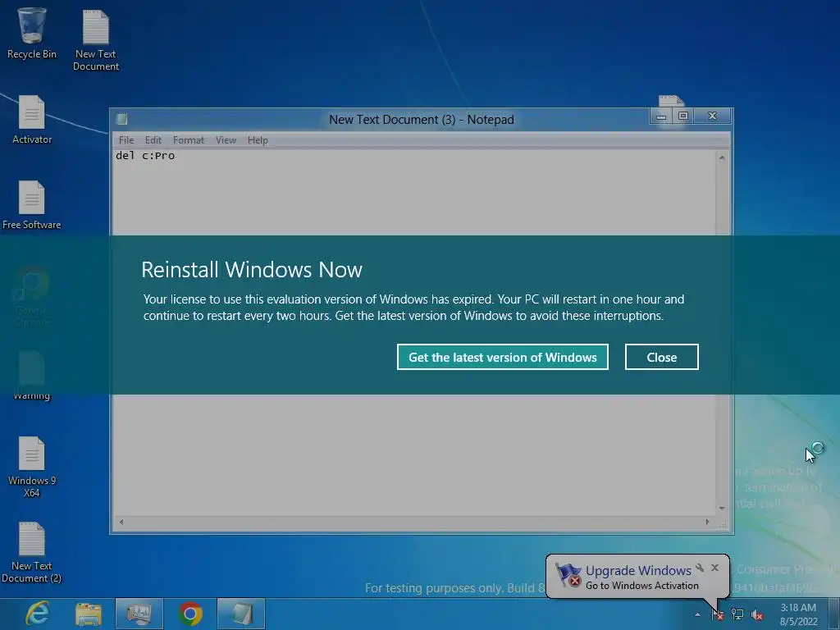Click the Notepad vertical scrollbar up arrow

[722, 157]
